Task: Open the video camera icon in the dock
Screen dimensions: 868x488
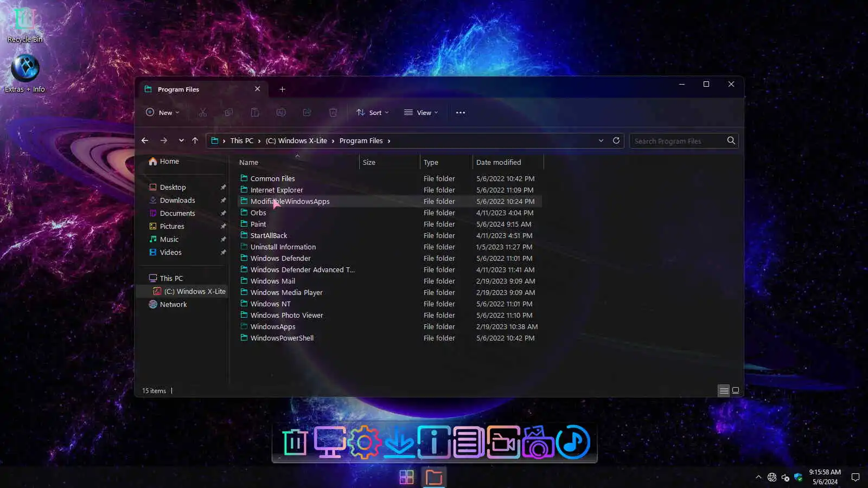Action: (503, 442)
